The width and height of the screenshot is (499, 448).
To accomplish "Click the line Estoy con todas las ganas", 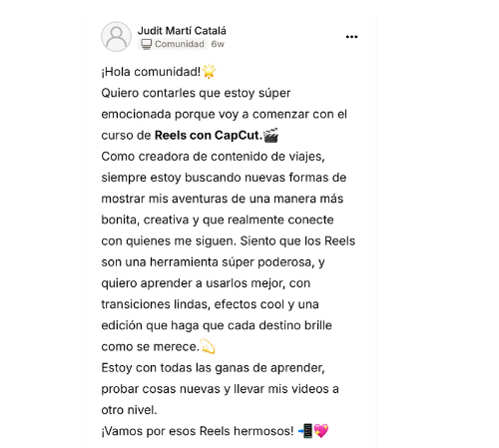I will tap(213, 368).
